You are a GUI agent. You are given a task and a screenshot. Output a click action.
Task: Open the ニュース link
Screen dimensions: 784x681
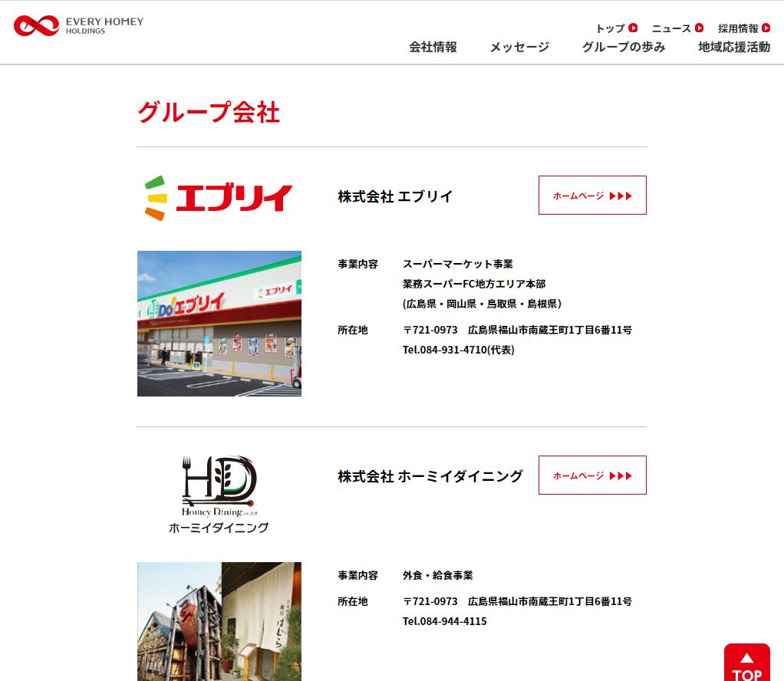pyautogui.click(x=671, y=28)
